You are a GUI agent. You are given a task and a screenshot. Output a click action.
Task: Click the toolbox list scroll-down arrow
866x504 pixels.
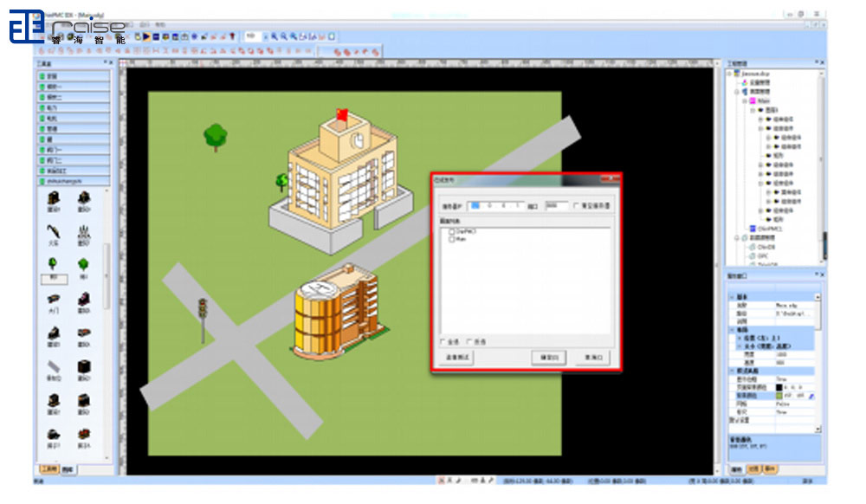[107, 457]
